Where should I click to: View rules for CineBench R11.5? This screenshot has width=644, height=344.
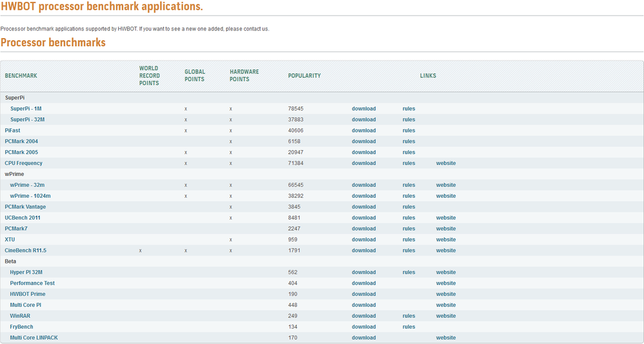click(x=409, y=251)
